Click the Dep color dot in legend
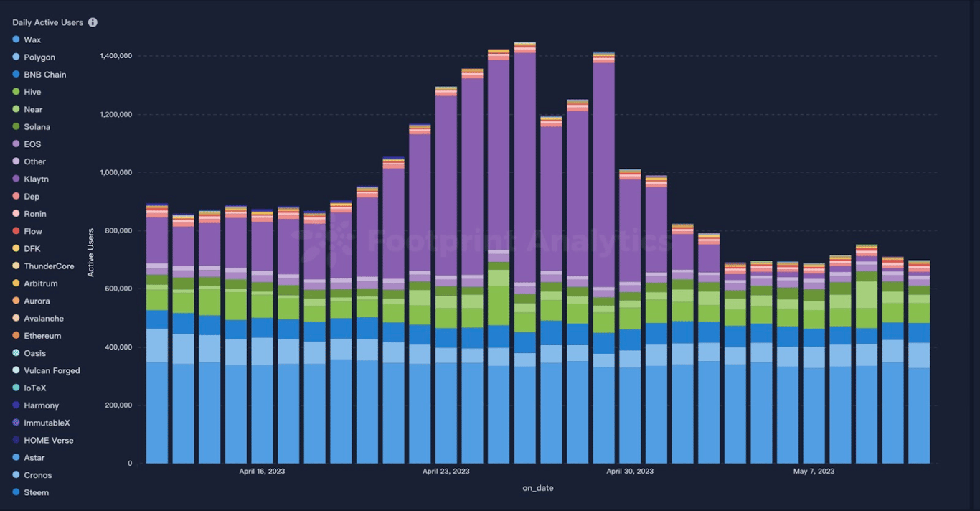 [17, 197]
